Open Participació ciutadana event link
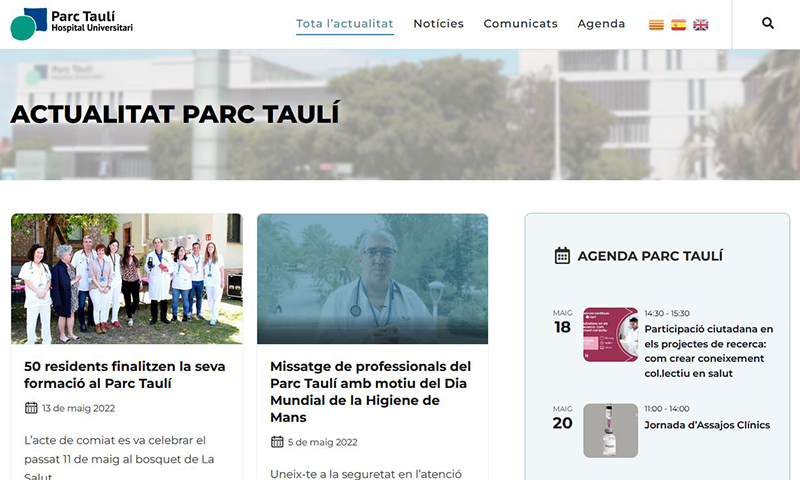Image resolution: width=800 pixels, height=480 pixels. click(708, 351)
